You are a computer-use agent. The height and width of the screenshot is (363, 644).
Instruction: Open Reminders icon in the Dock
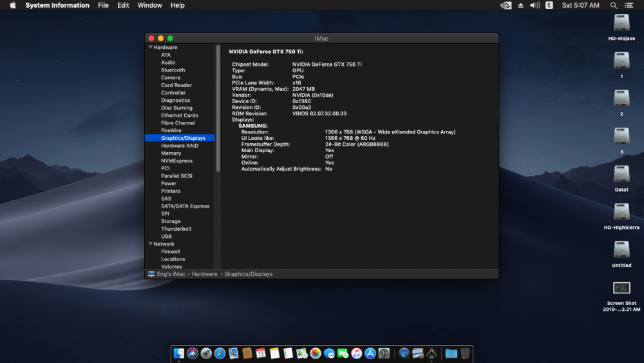(x=288, y=353)
